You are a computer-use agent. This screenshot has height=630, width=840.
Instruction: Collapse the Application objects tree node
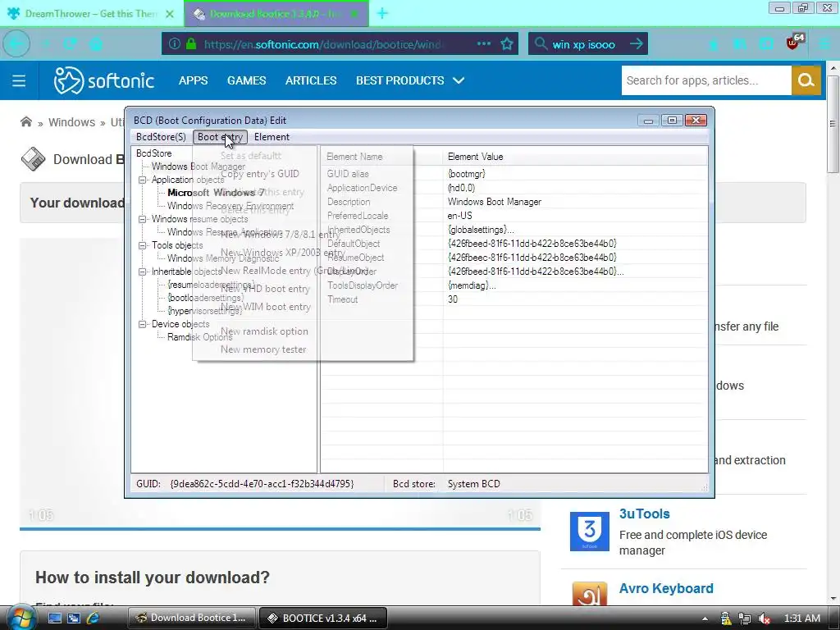click(143, 180)
